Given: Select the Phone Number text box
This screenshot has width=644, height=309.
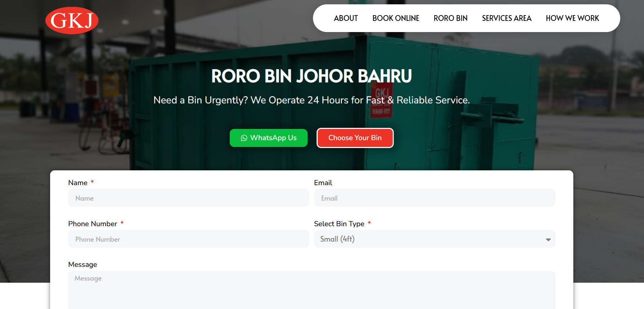Looking at the screenshot, I should [189, 239].
